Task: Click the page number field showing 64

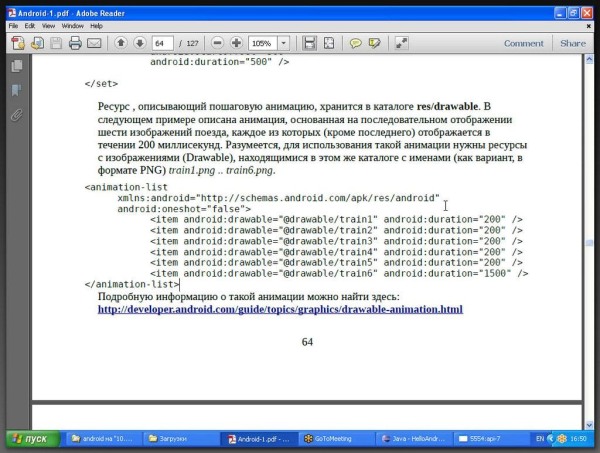Action: click(163, 44)
